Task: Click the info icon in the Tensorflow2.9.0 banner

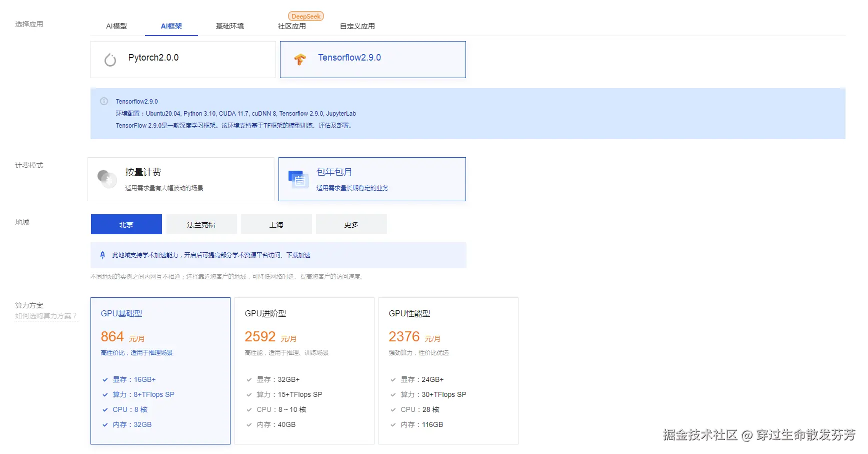Action: 104,101
